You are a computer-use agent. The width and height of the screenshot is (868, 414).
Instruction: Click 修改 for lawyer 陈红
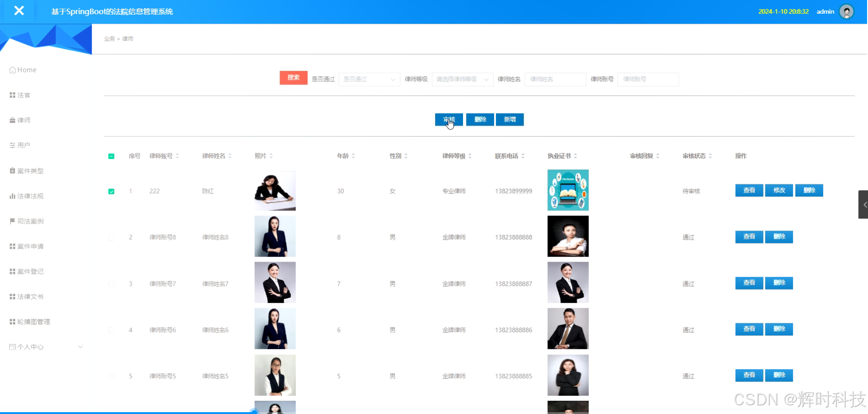coord(779,190)
